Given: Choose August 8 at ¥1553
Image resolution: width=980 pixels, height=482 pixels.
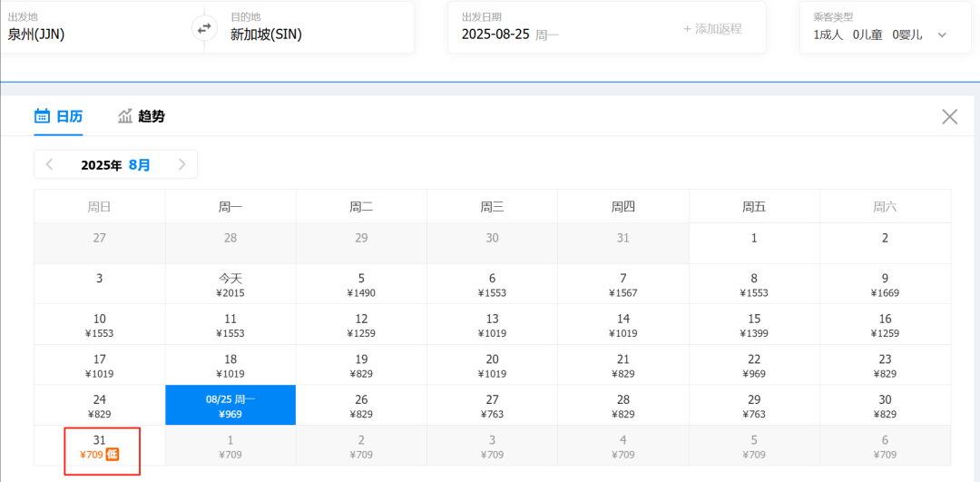Looking at the screenshot, I should (x=754, y=284).
